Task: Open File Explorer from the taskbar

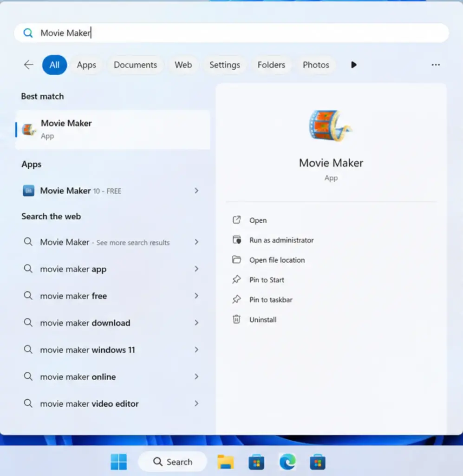Action: pos(226,462)
